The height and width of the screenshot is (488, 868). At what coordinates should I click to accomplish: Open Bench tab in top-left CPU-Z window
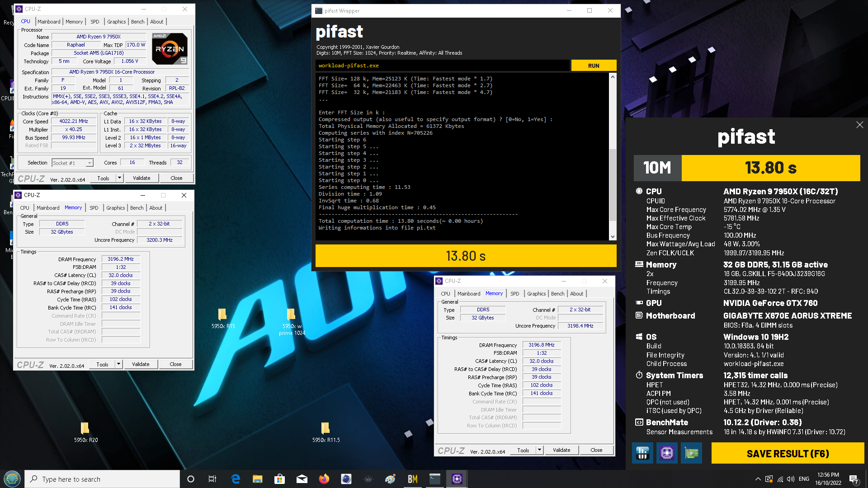point(138,22)
